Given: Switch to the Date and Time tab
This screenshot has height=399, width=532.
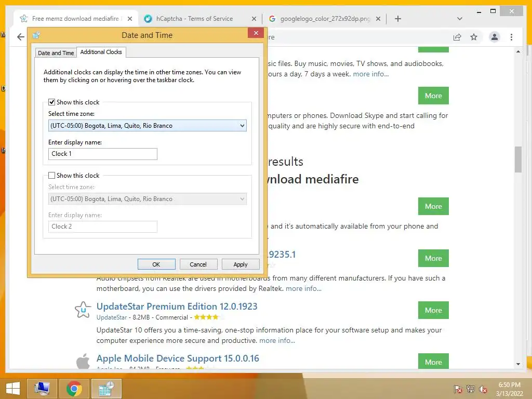Looking at the screenshot, I should 56,53.
